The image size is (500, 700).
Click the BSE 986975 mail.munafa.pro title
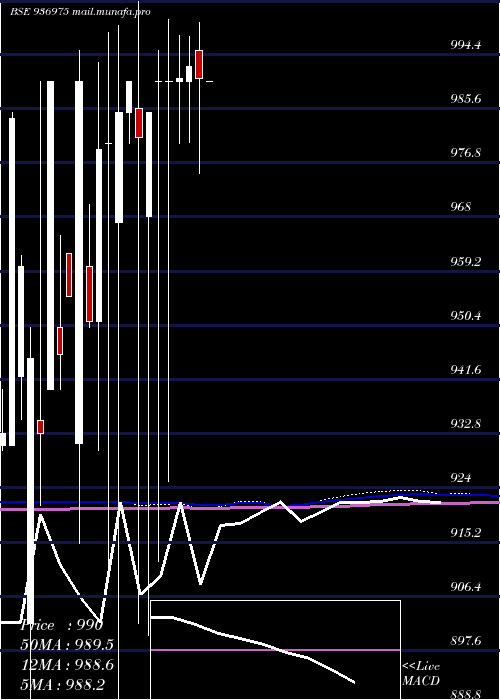(80, 12)
